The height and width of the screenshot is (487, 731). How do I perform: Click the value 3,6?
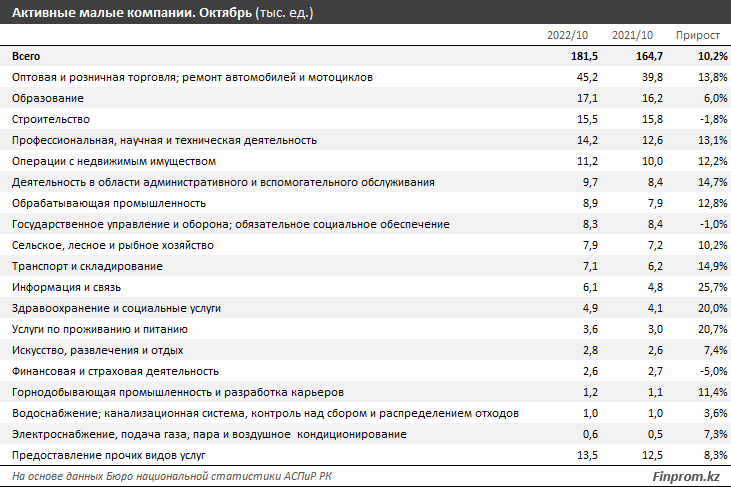click(590, 329)
